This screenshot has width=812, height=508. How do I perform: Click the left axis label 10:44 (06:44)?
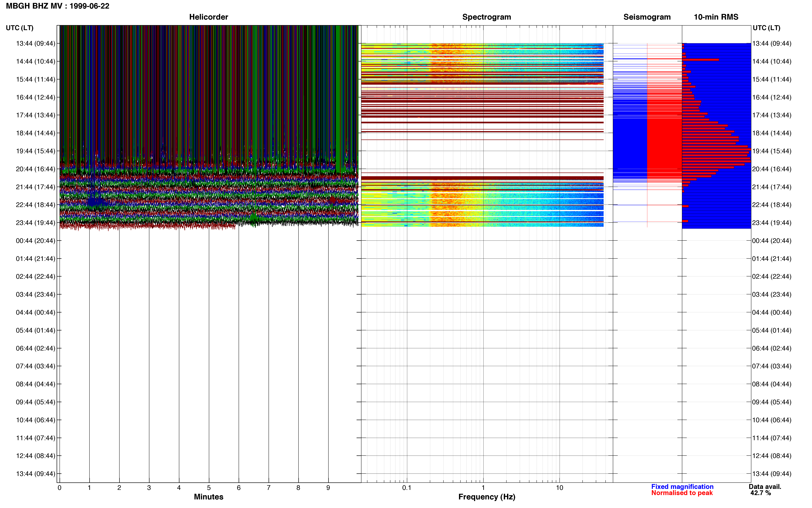pyautogui.click(x=36, y=420)
